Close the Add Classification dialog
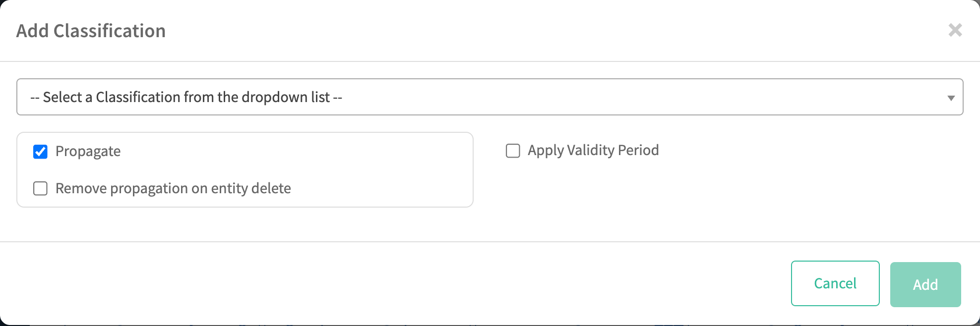980x326 pixels. [955, 31]
